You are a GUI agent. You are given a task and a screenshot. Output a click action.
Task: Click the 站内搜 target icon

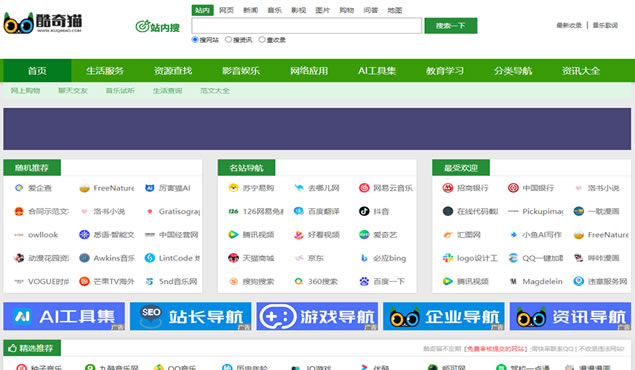coord(143,26)
